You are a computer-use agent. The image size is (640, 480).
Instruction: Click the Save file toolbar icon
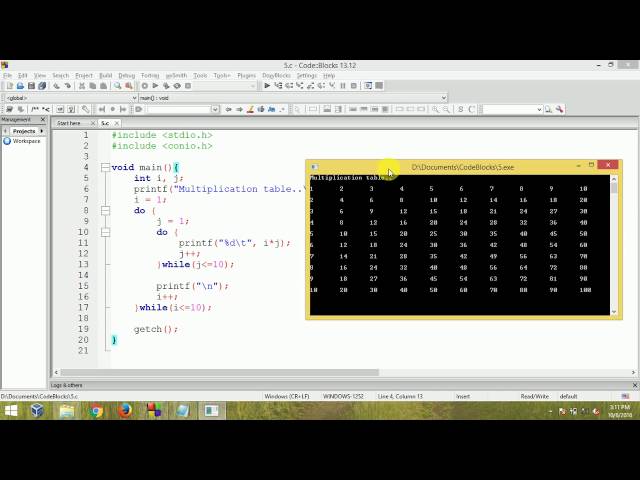[31, 86]
